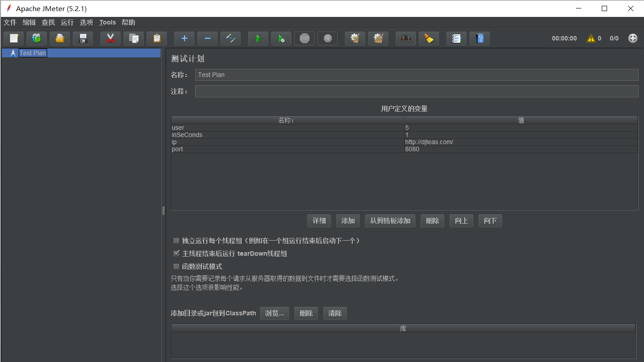
Task: Click the 删除 button beside ClassPath browse
Action: [306, 313]
